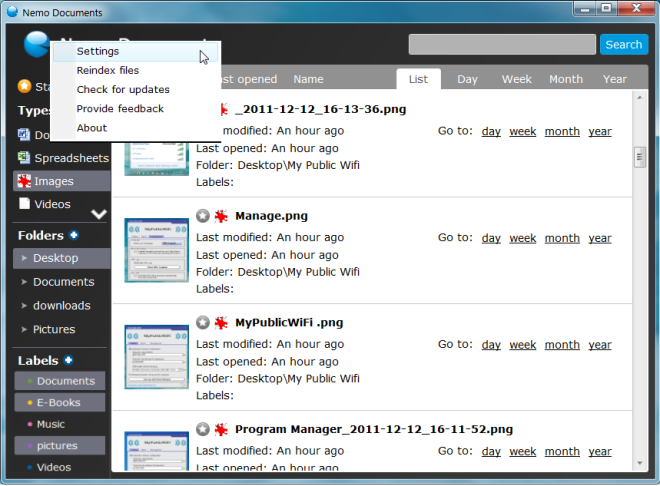The image size is (660, 486).
Task: Open _2011-12-12_16-13-36.png file name
Action: (321, 109)
